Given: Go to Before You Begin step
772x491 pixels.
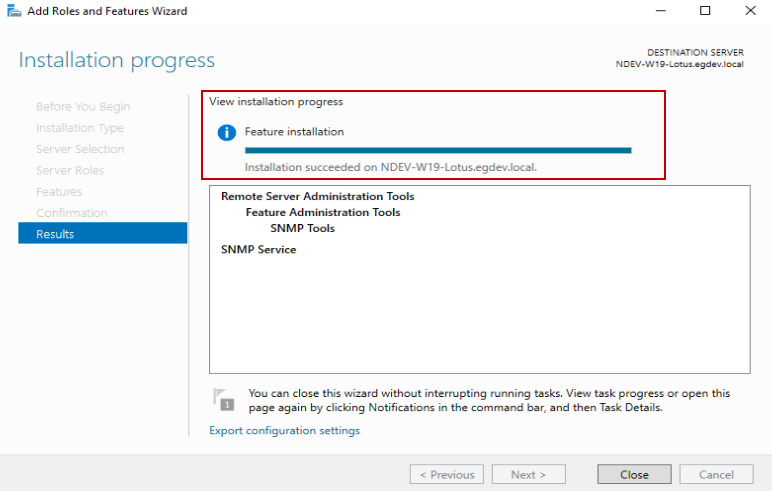Looking at the screenshot, I should pyautogui.click(x=83, y=106).
